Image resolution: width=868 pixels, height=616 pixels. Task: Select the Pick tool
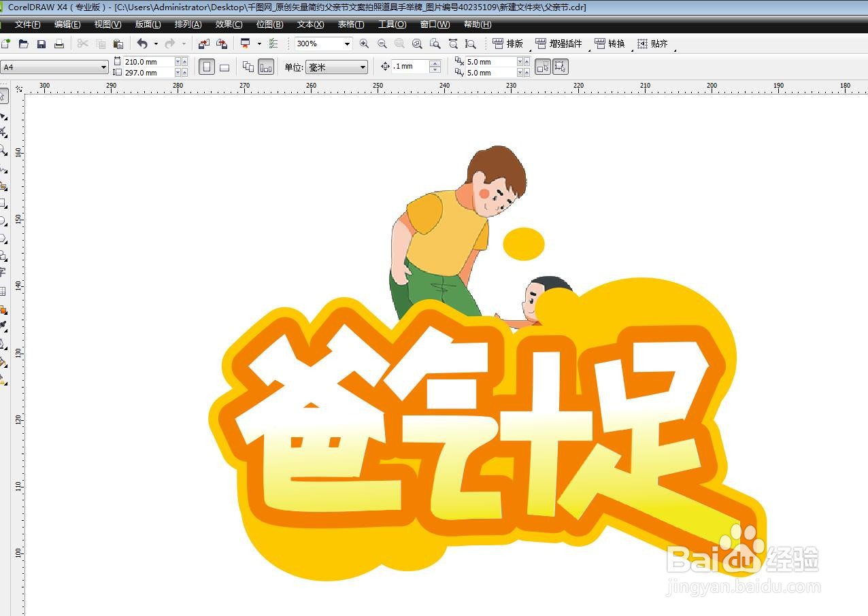(x=7, y=95)
